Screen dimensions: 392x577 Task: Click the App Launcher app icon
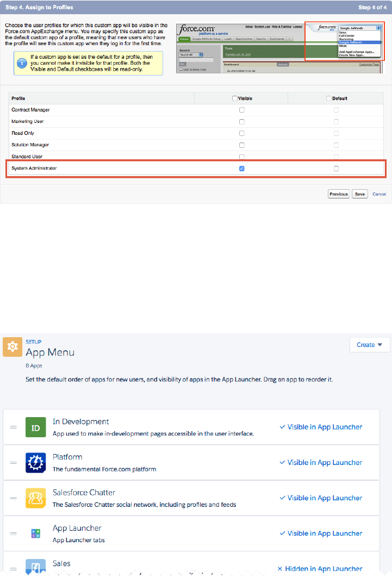(36, 533)
